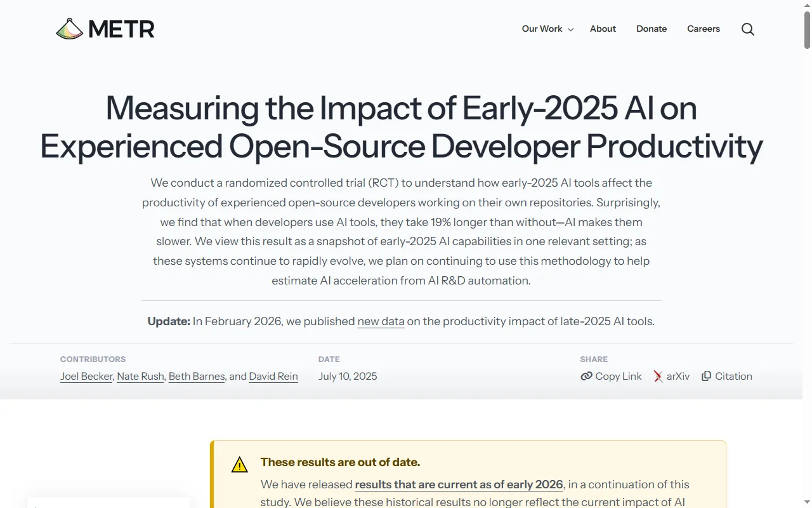Screen dimensions: 812x508
Task: Open David Rein's contributor page
Action: click(x=273, y=376)
